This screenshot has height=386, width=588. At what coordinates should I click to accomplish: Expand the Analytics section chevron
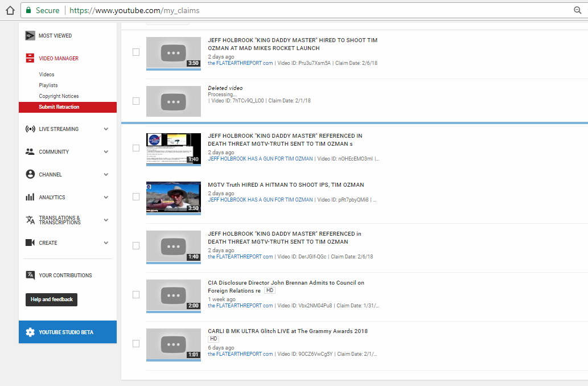(106, 198)
